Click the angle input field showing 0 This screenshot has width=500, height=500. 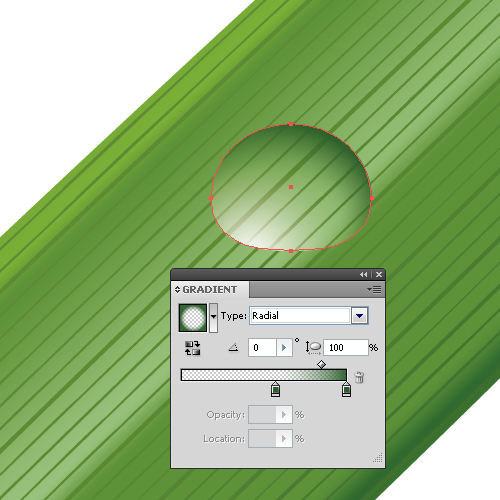(262, 348)
